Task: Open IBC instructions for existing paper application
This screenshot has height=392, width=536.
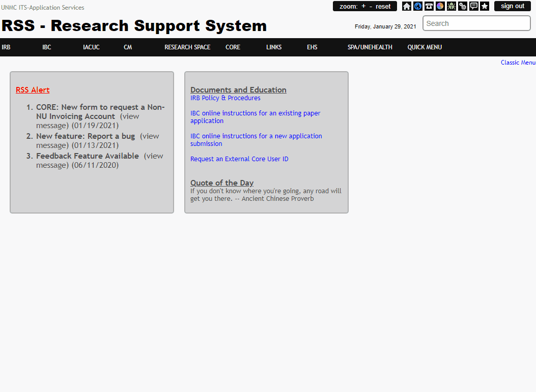Action: pos(256,117)
